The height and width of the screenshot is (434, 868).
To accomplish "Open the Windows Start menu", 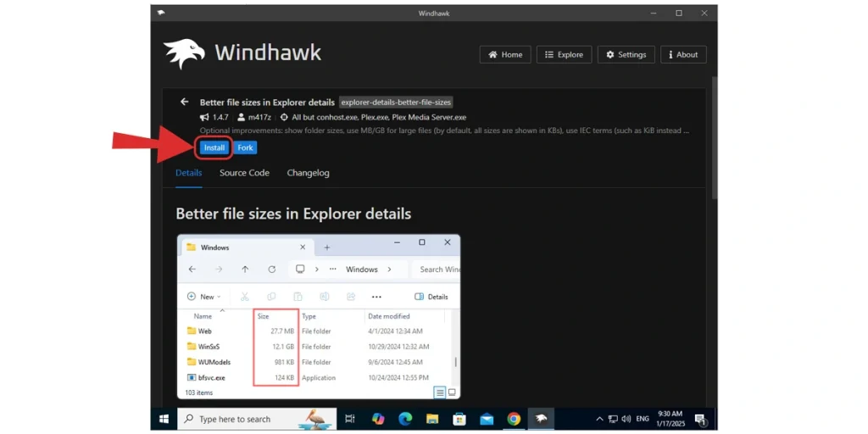I will [x=164, y=419].
